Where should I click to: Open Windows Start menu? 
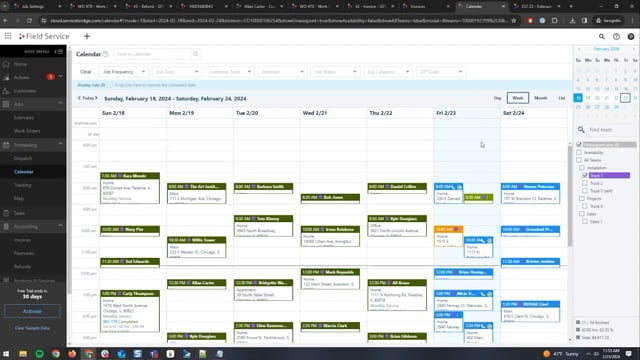click(6, 353)
